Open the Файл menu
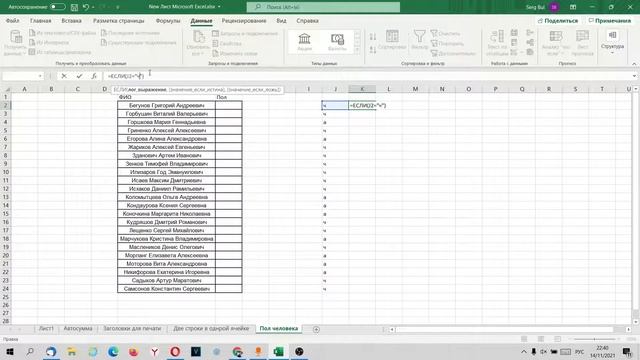This screenshot has height=360, width=640. [13, 20]
